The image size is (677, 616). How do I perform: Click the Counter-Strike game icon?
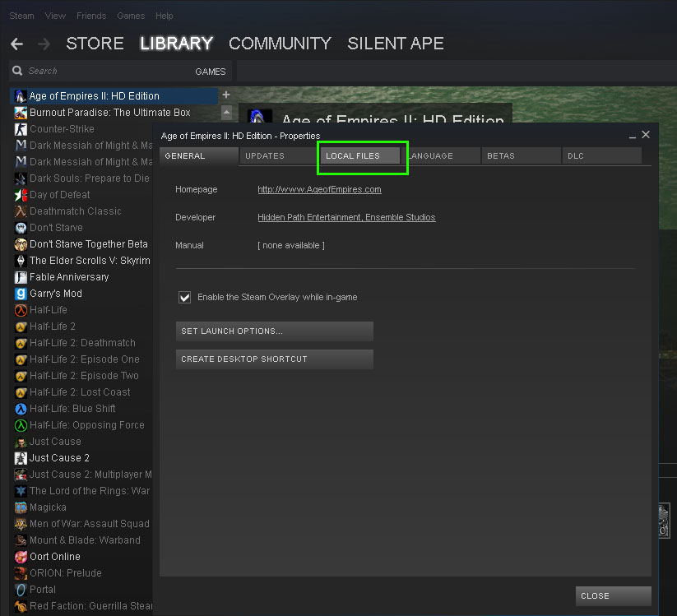21,129
